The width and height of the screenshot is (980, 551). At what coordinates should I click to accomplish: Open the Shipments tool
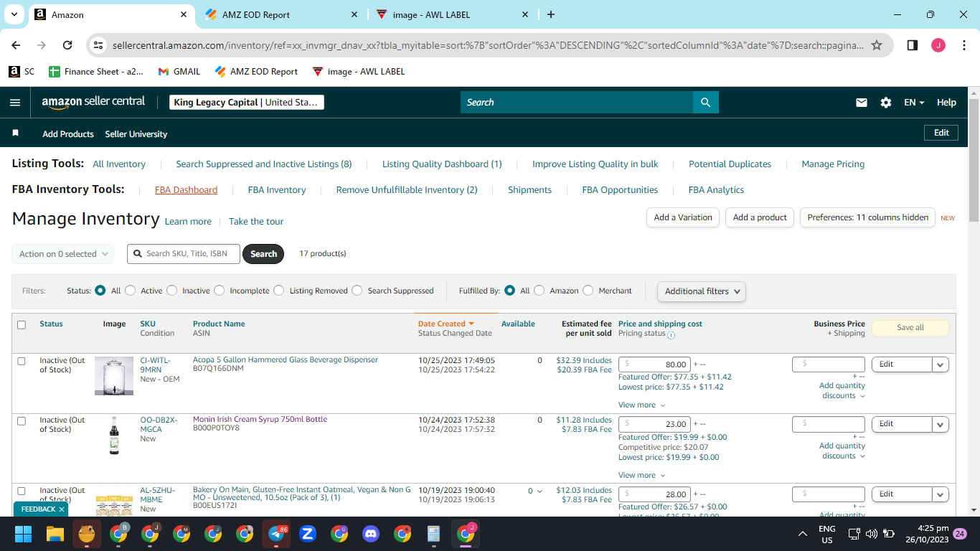[529, 190]
